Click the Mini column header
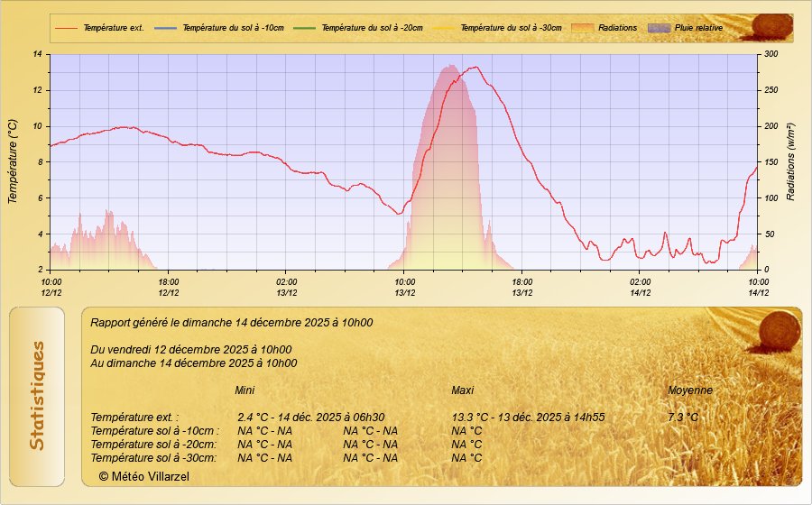Screen dimensions: 812x505 [x=245, y=390]
